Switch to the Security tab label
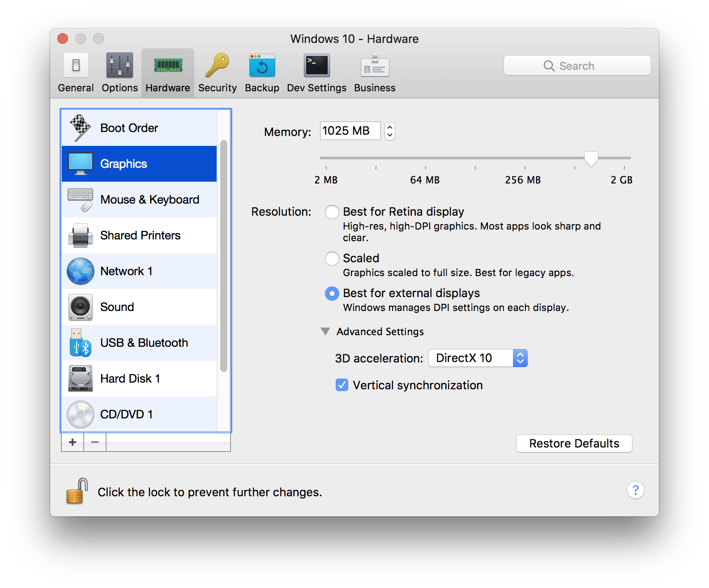This screenshot has width=709, height=588. [x=218, y=88]
